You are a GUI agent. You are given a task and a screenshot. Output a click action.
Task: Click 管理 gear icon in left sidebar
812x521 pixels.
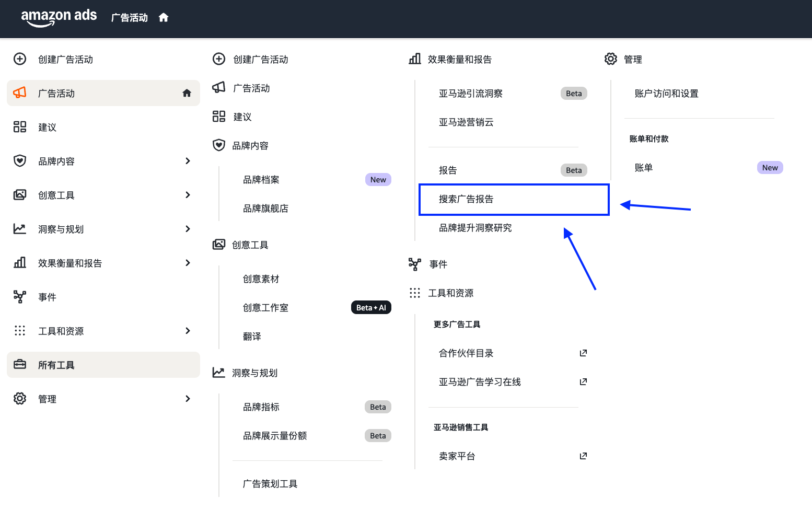[20, 399]
